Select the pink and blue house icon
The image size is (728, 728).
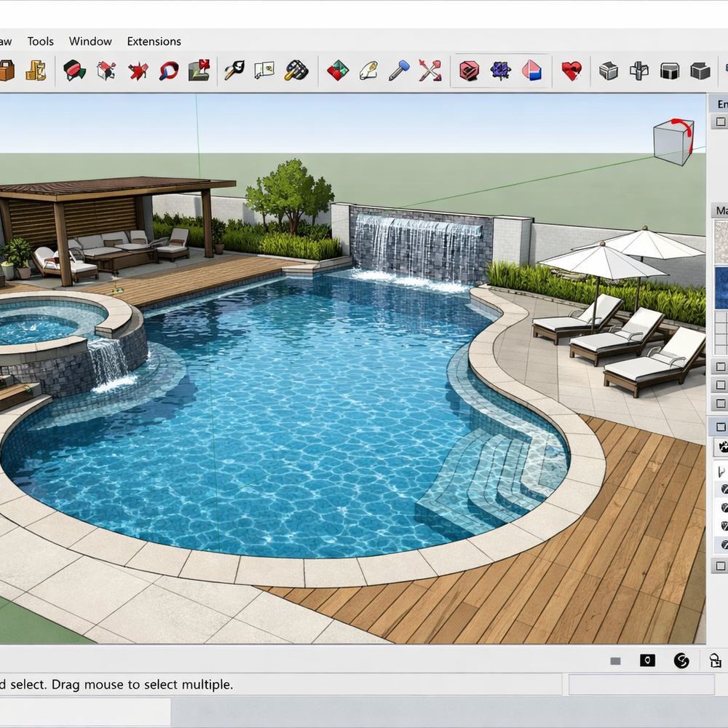531,71
